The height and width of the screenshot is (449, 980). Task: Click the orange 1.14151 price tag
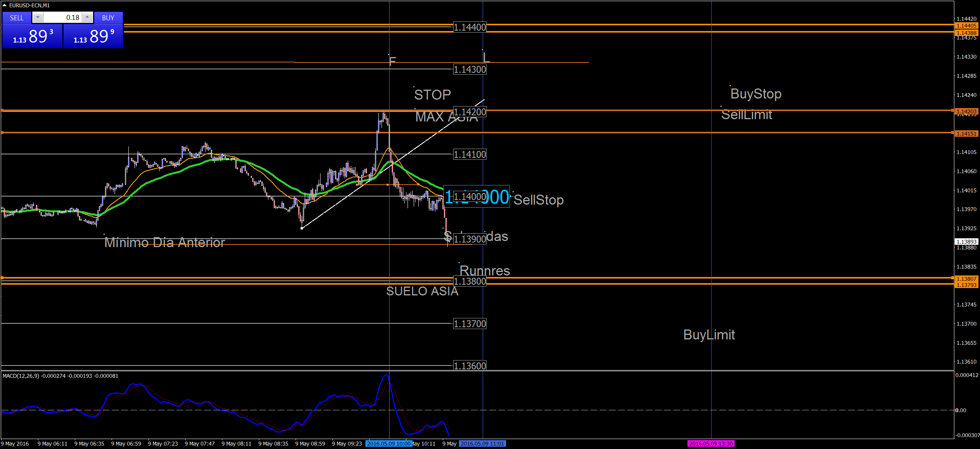[966, 134]
